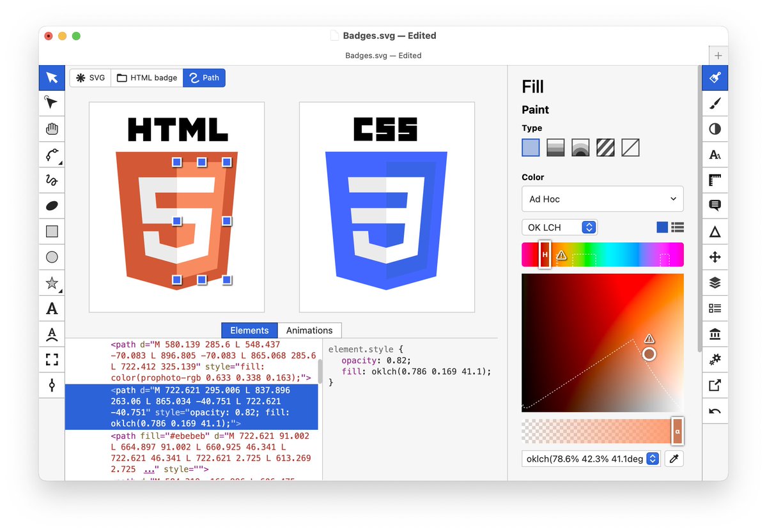767x532 pixels.
Task: Click the oklch value format stepper arrows
Action: point(653,459)
